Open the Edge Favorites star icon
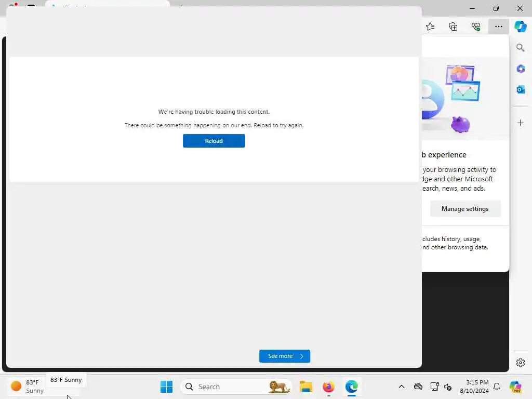 pos(430,26)
